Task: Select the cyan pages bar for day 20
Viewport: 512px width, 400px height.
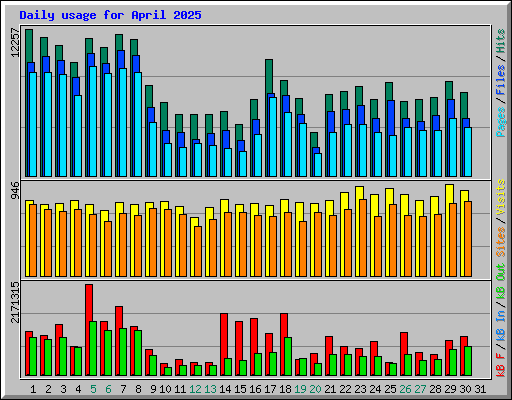Action: pos(318,165)
